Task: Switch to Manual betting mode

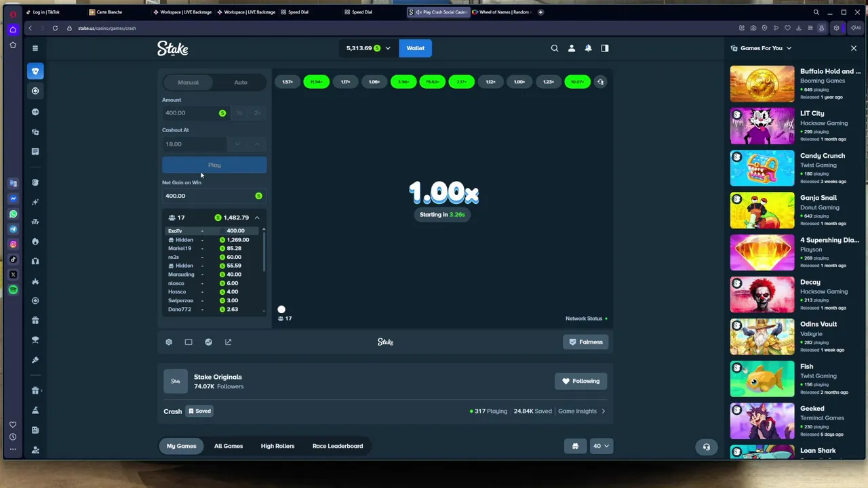Action: point(189,83)
